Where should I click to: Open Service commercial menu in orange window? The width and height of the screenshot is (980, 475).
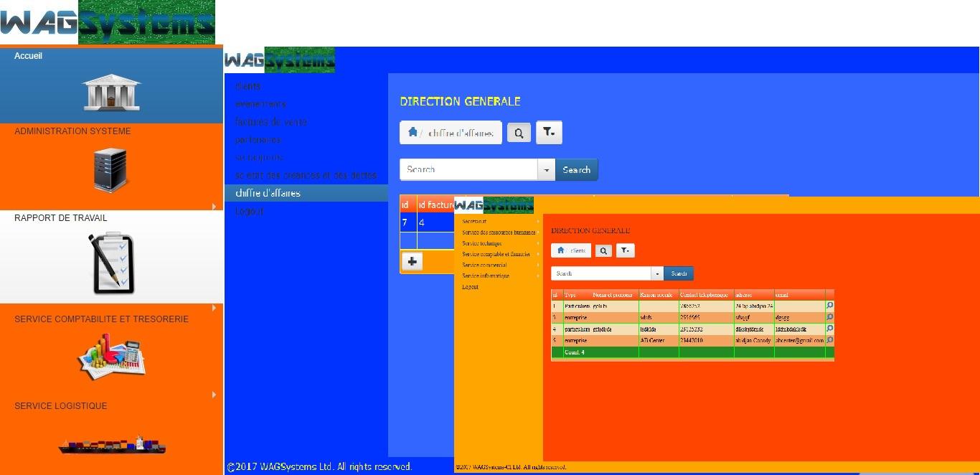(x=484, y=265)
